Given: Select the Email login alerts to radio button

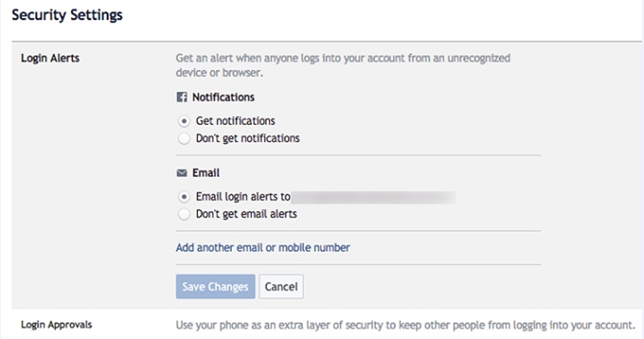Looking at the screenshot, I should (x=184, y=196).
